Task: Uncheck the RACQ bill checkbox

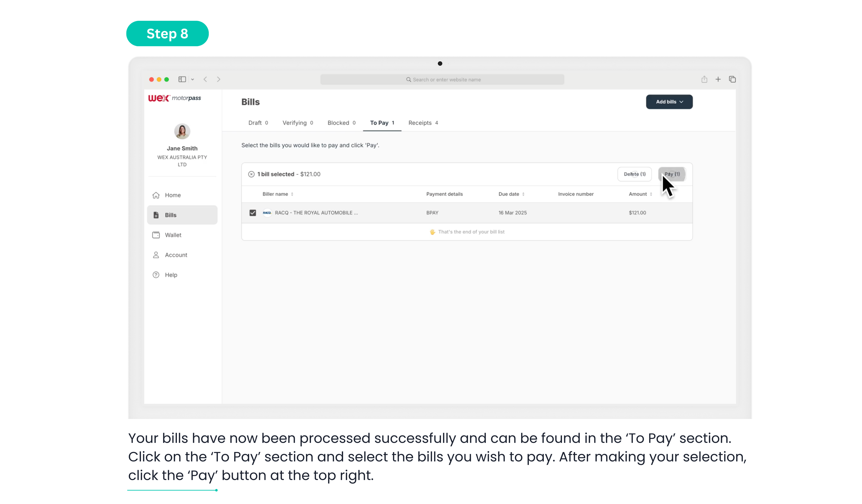Action: (x=253, y=213)
